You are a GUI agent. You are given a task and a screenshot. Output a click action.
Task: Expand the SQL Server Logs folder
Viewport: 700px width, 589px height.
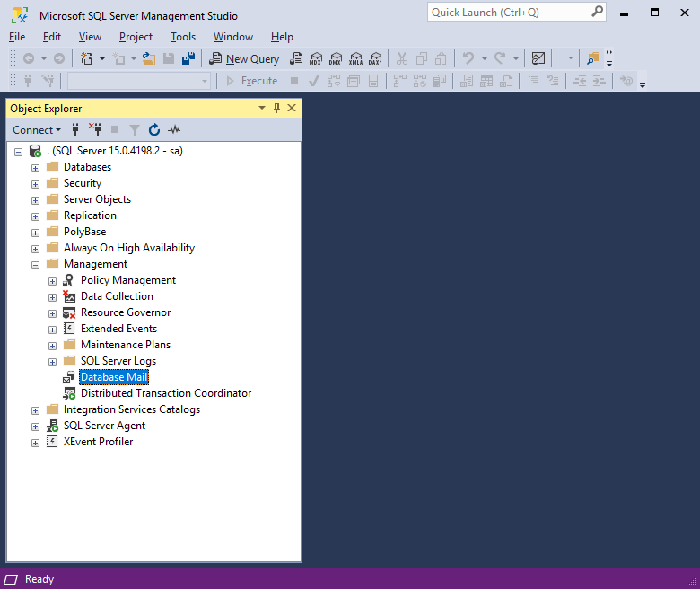[x=52, y=362]
